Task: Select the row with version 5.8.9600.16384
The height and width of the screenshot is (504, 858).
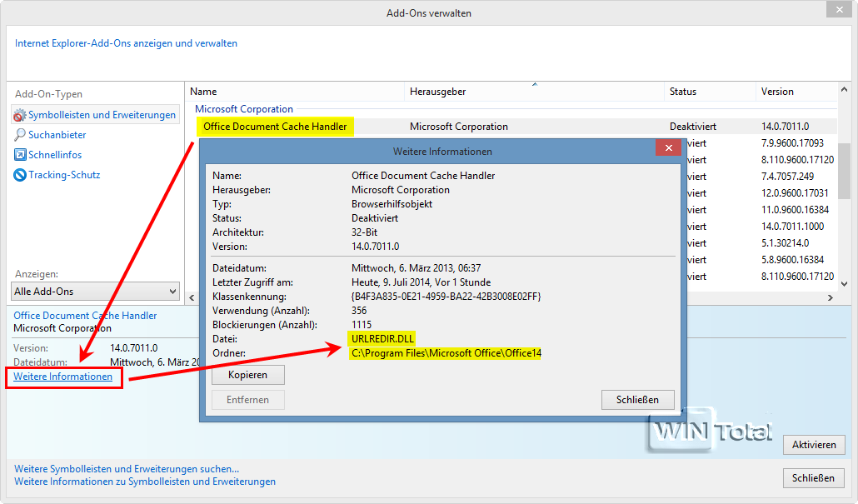Action: [792, 260]
